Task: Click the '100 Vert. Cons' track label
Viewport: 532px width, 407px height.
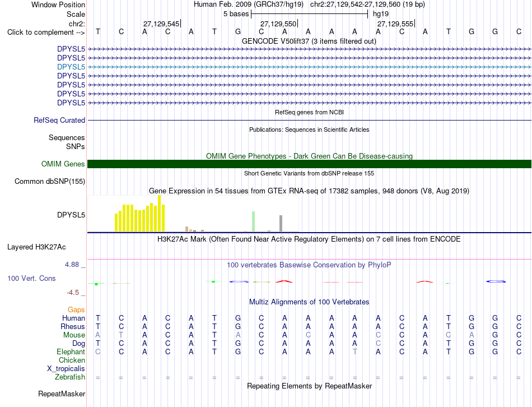Action: tap(31, 279)
